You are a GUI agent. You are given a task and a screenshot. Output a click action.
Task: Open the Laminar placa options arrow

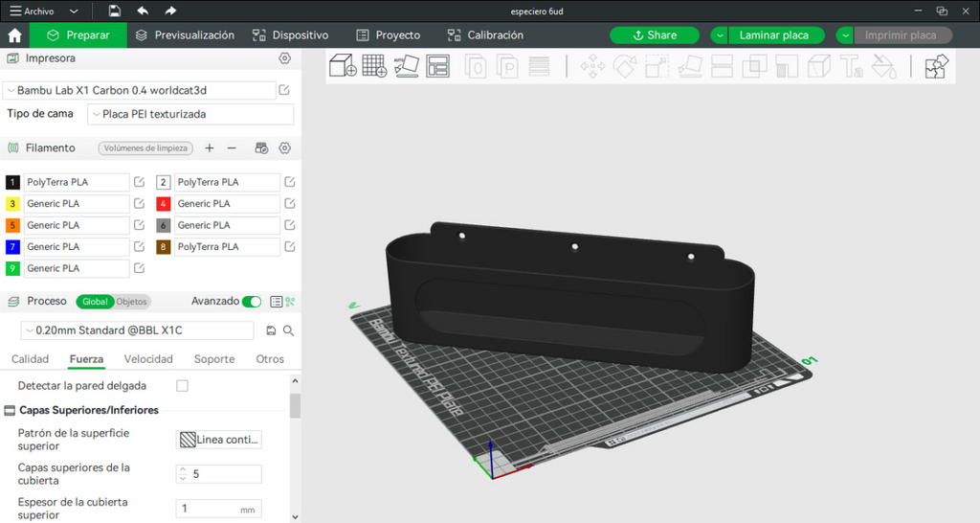pos(720,35)
